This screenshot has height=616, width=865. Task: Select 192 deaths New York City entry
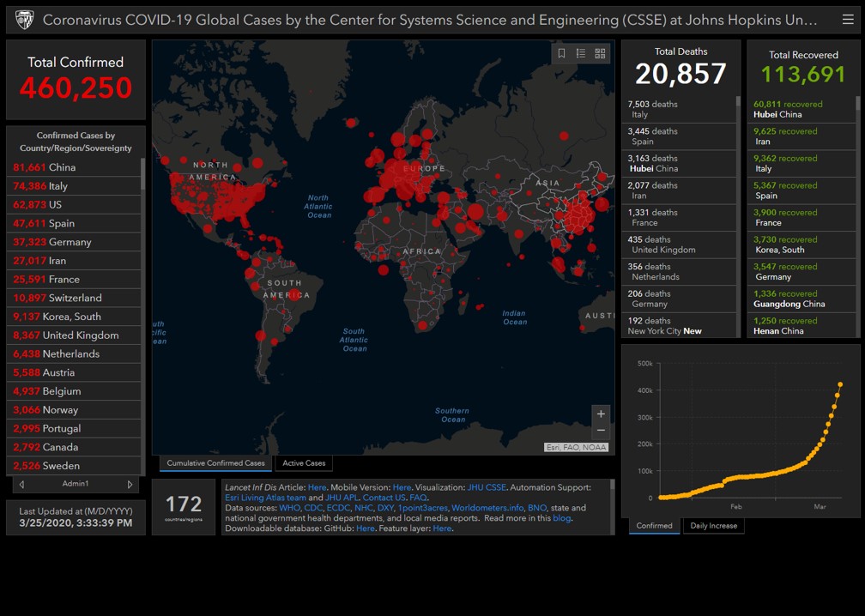coord(679,325)
